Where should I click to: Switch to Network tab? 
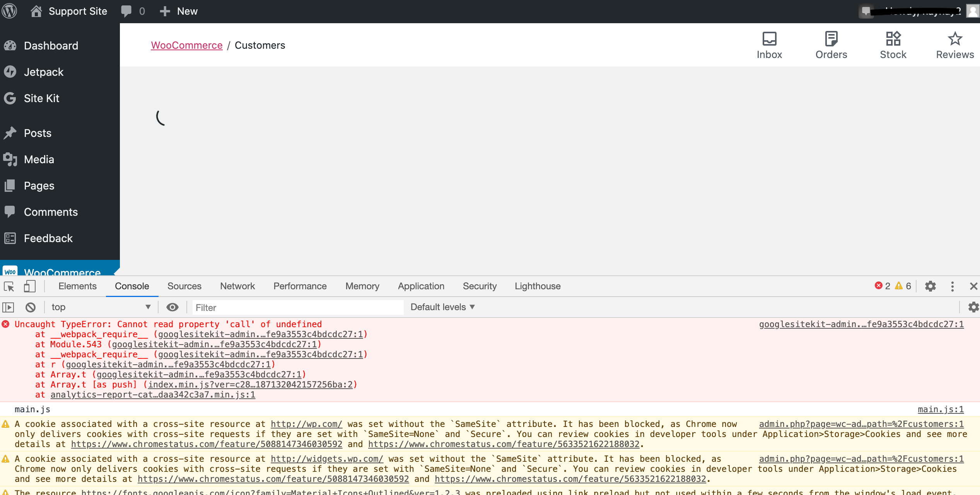[237, 286]
